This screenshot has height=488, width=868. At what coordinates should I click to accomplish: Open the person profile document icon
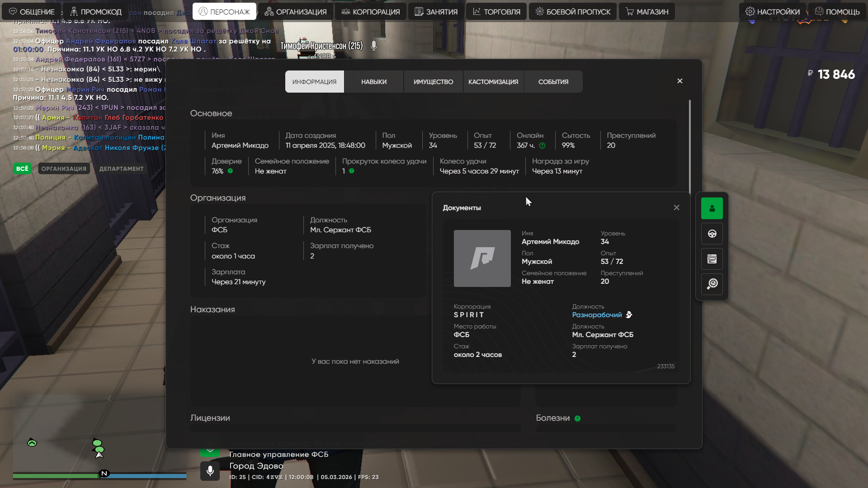point(712,208)
